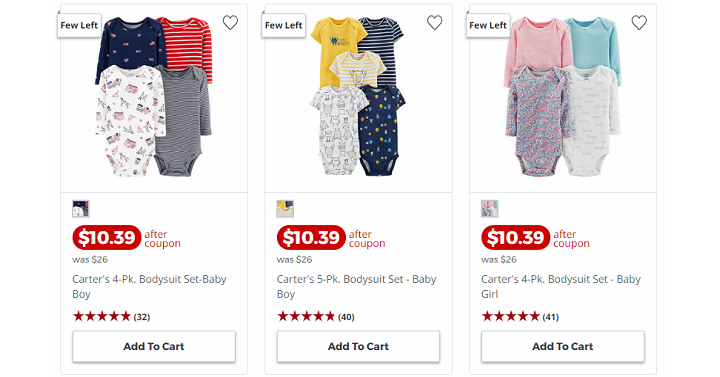720x377 pixels.
Task: Open Carter's 4-Pk. Bodysuit Set-Baby Boy link
Action: [x=149, y=287]
